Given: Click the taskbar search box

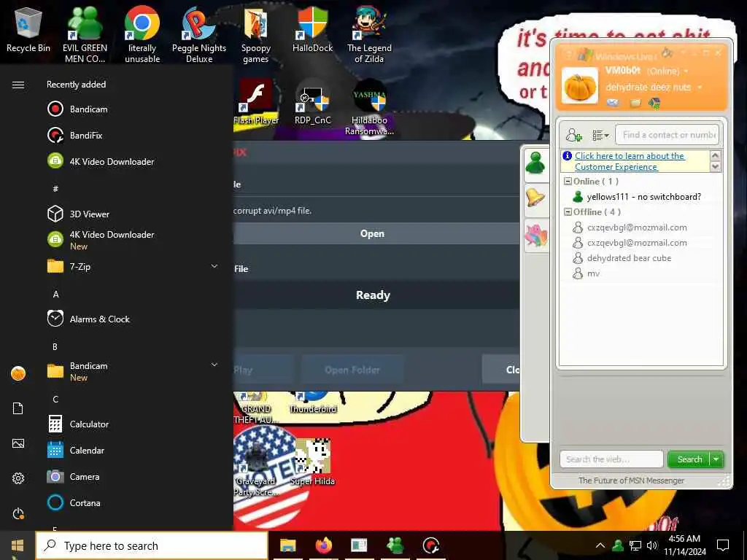Looking at the screenshot, I should point(152,545).
